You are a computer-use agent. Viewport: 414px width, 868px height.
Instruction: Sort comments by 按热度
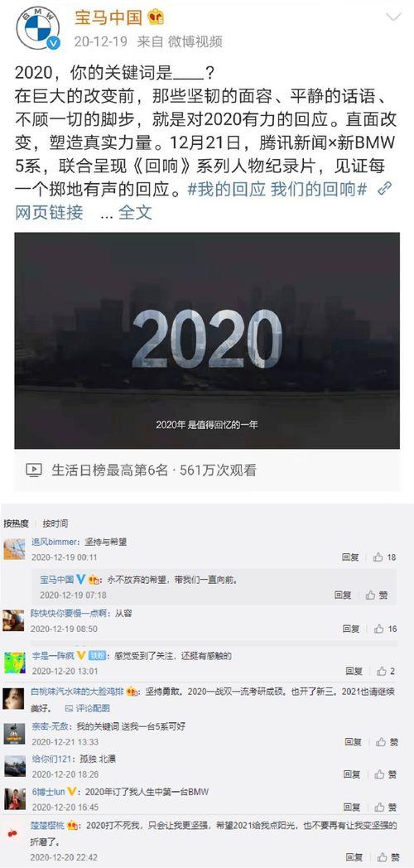[16, 523]
